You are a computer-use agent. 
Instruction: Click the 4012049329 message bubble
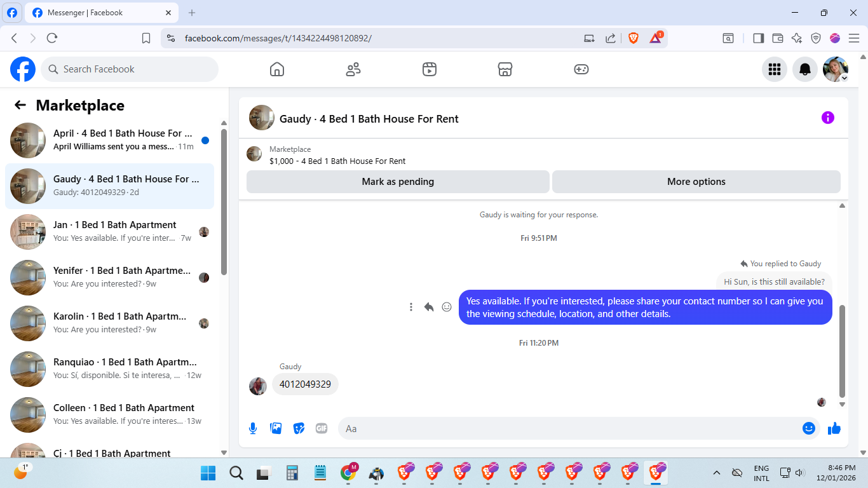(x=305, y=384)
